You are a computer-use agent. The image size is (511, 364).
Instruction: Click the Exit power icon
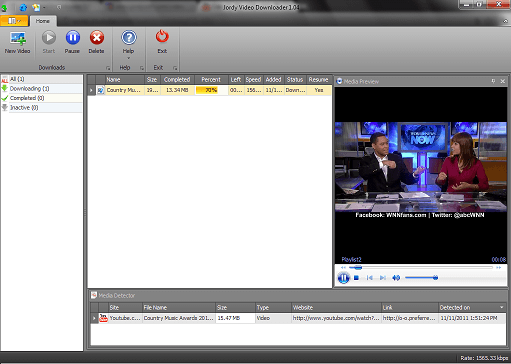(x=162, y=37)
